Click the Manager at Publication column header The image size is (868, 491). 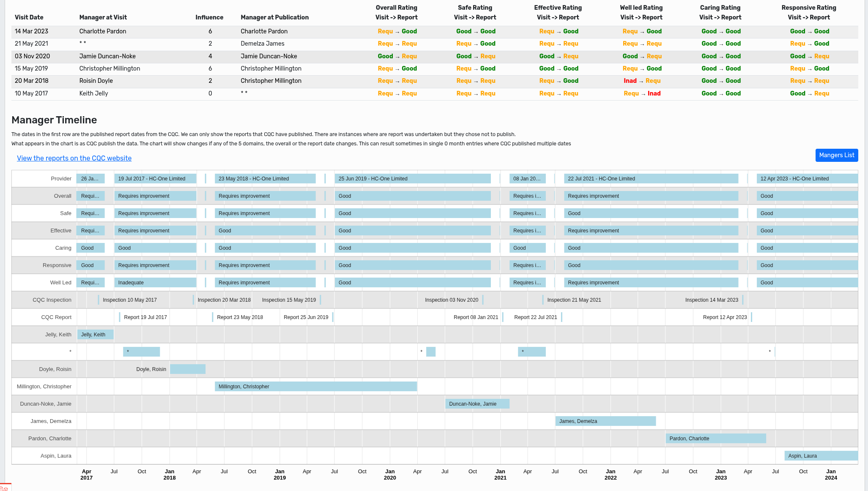point(274,17)
